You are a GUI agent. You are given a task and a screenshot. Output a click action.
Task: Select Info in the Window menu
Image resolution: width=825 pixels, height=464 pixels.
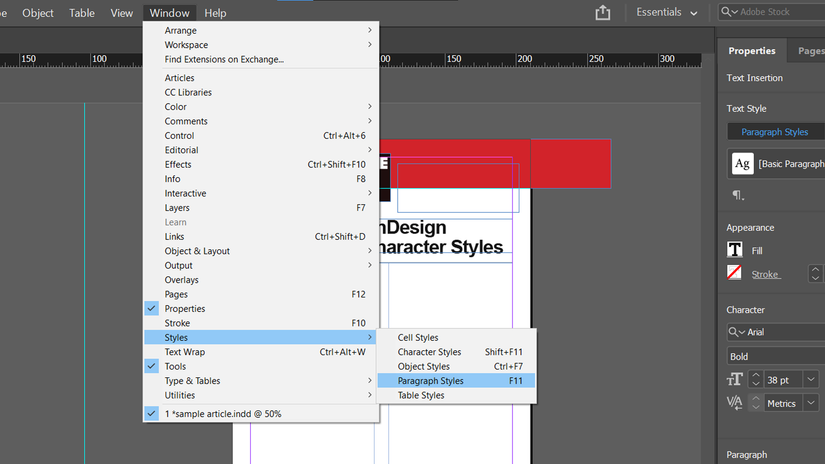tap(261, 179)
